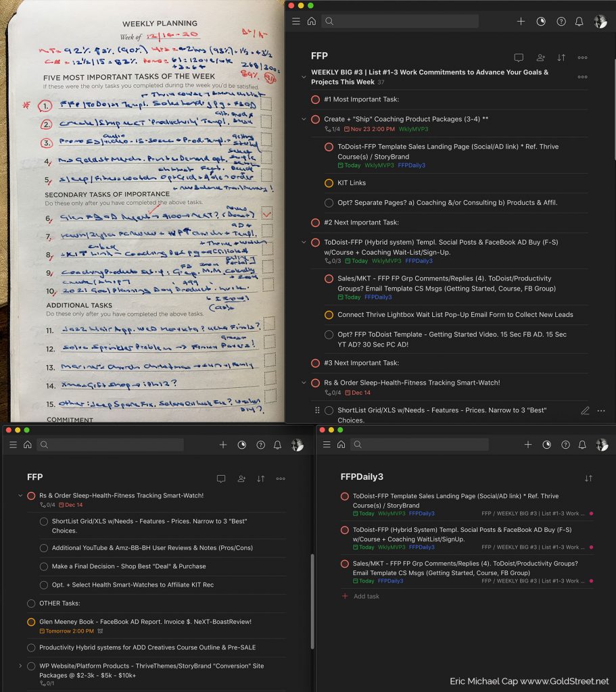This screenshot has width=616, height=692.
Task: Click the sort arrows icon in the FFPDaily3 window
Action: click(588, 478)
